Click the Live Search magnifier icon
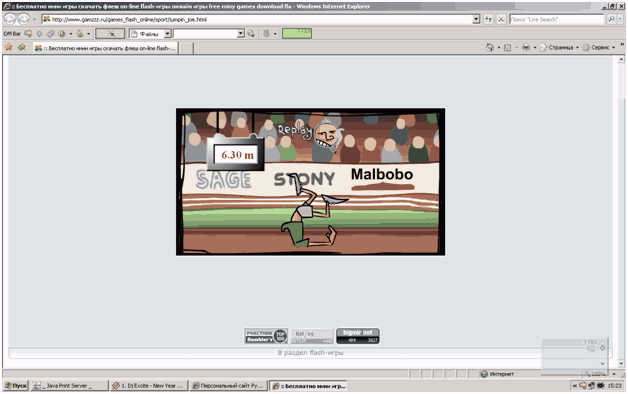 click(x=611, y=19)
